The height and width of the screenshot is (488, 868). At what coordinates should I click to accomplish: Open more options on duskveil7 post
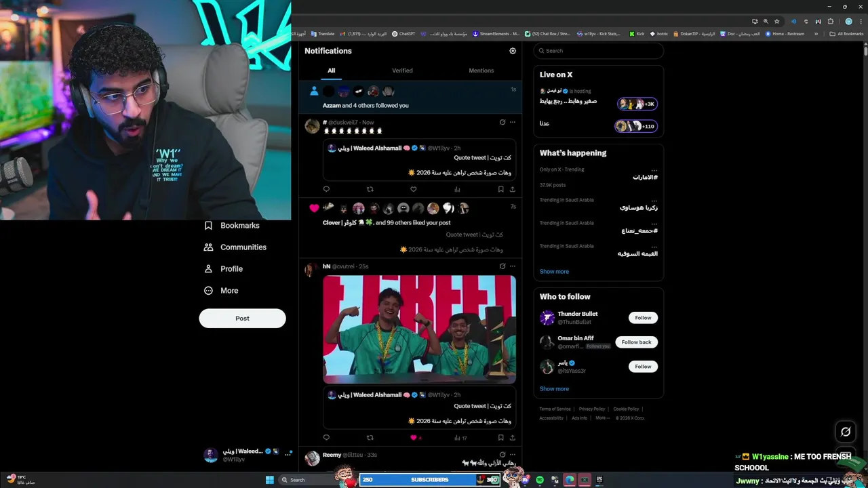[512, 123]
